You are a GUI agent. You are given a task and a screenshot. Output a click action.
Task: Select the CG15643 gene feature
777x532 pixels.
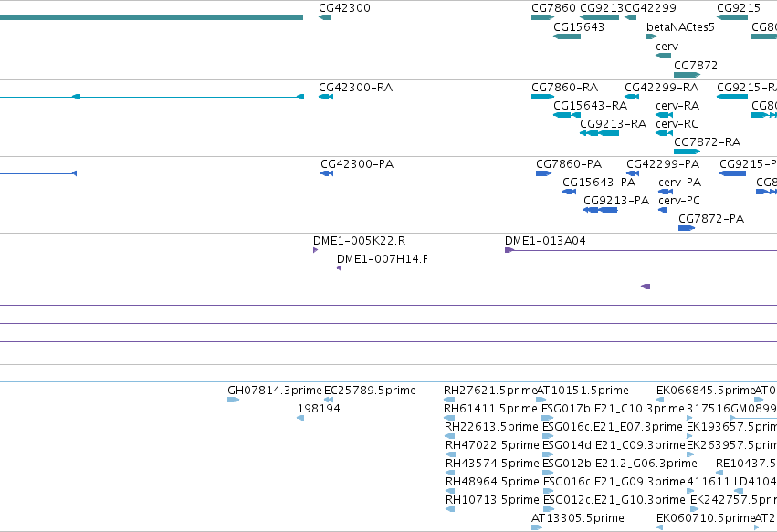click(x=567, y=37)
